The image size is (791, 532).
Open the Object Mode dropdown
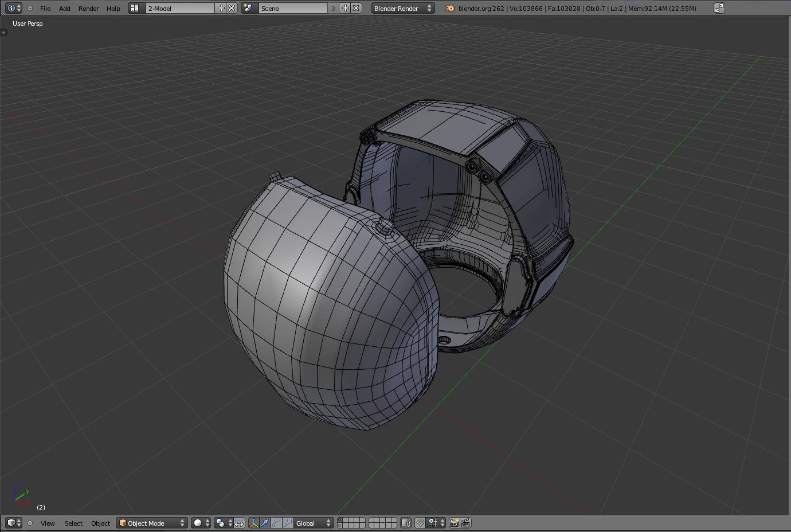tap(151, 523)
